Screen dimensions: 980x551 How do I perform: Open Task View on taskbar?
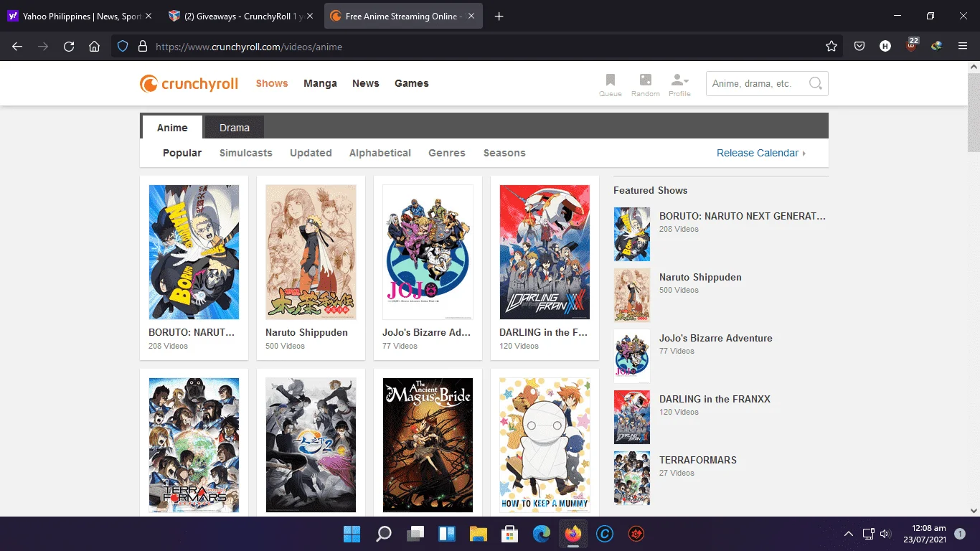pos(415,534)
